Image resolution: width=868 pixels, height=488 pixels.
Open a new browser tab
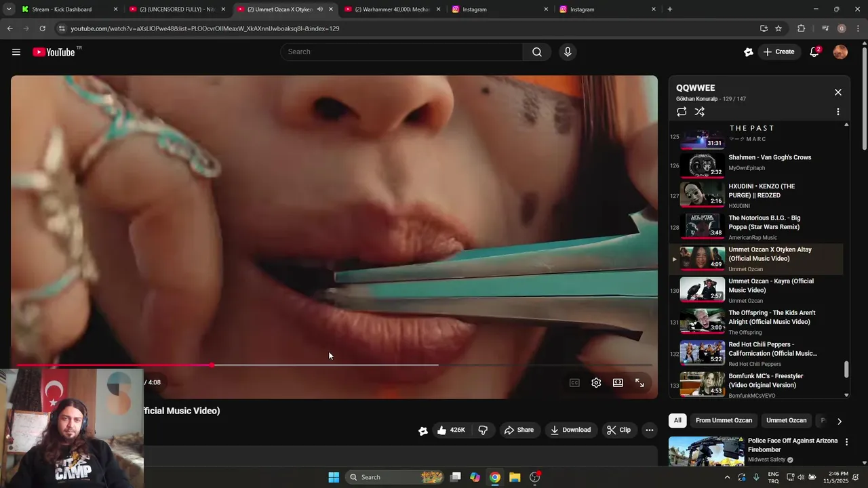(670, 9)
